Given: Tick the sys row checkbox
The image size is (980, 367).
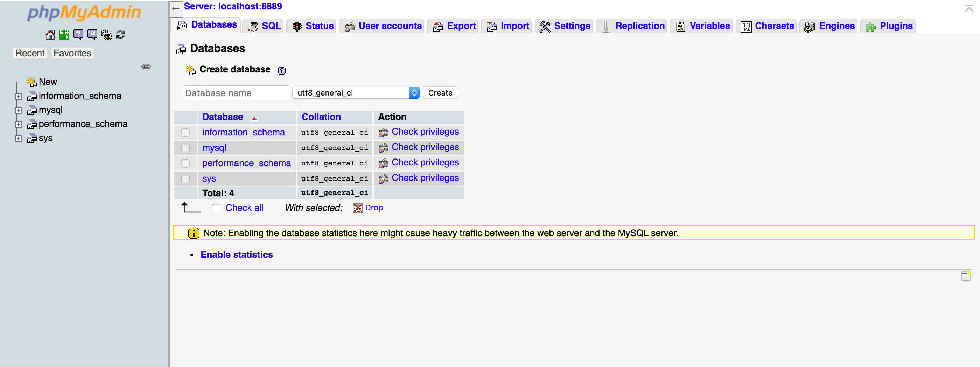Looking at the screenshot, I should click(x=185, y=178).
